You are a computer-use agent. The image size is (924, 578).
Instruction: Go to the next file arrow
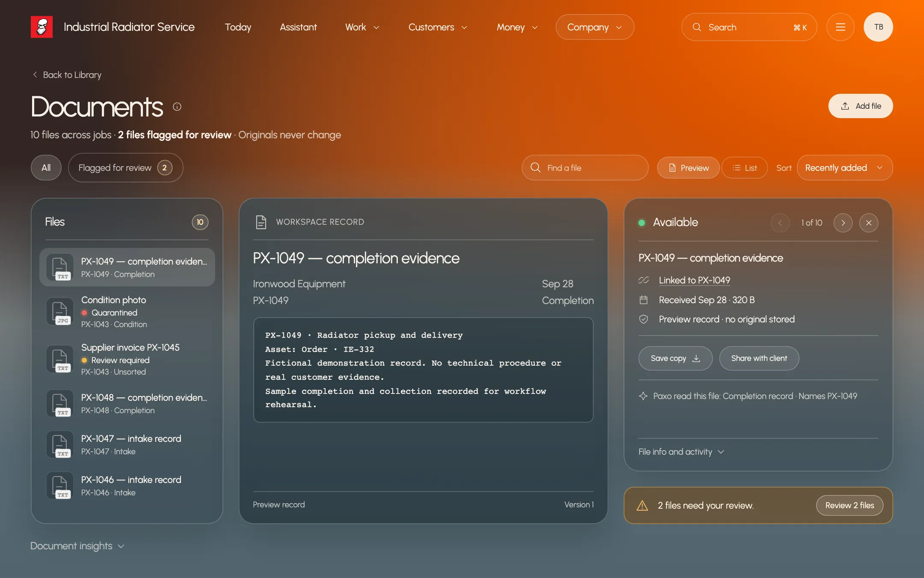tap(843, 223)
